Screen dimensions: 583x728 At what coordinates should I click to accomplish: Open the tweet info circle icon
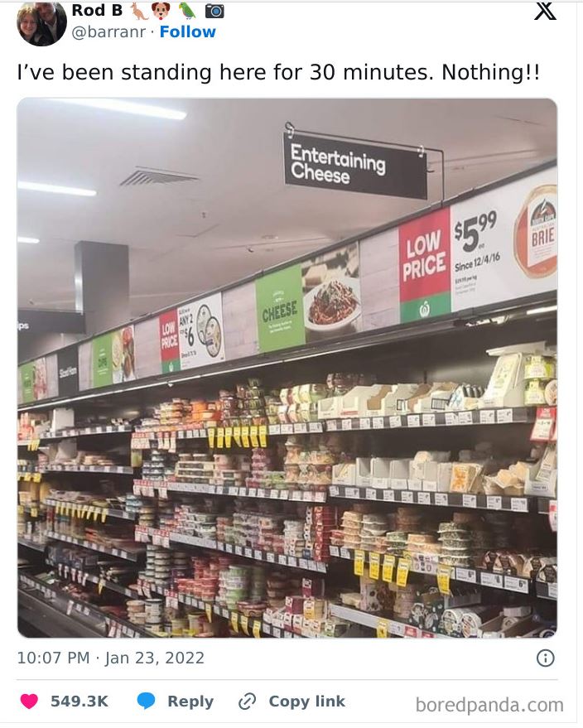pos(545,658)
